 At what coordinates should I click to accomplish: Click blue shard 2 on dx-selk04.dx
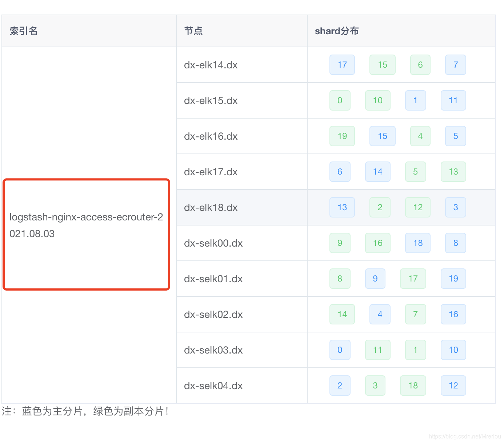click(340, 386)
